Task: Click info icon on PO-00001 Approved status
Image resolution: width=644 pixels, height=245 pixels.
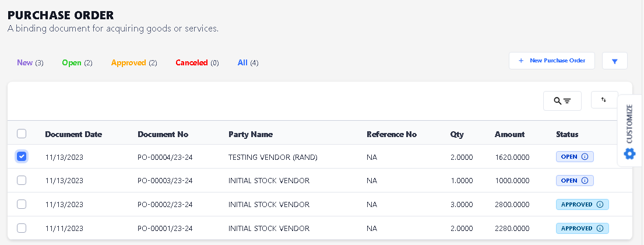Action: point(600,229)
